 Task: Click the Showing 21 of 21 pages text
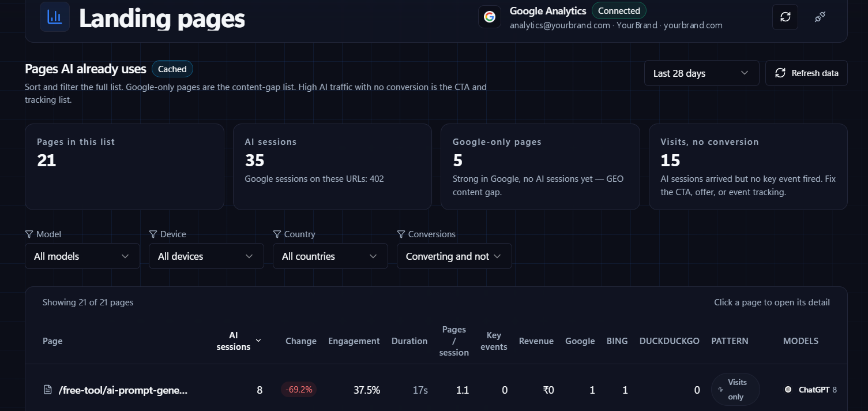[88, 302]
